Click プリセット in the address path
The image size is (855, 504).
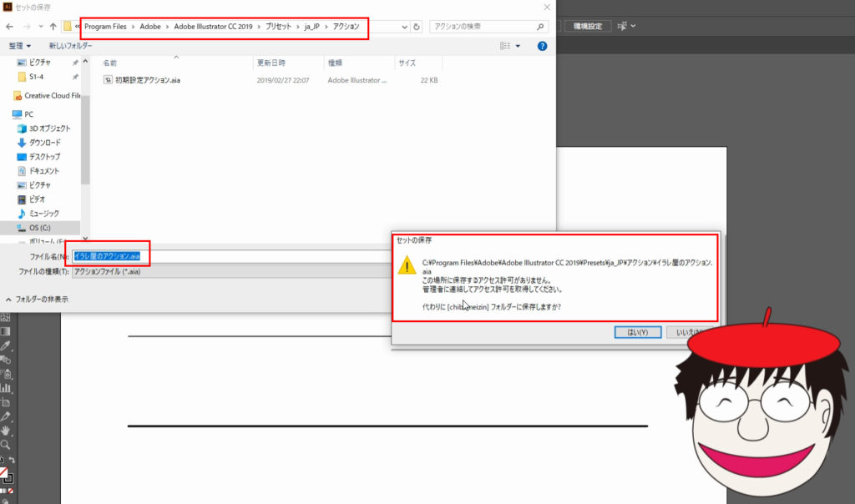279,26
